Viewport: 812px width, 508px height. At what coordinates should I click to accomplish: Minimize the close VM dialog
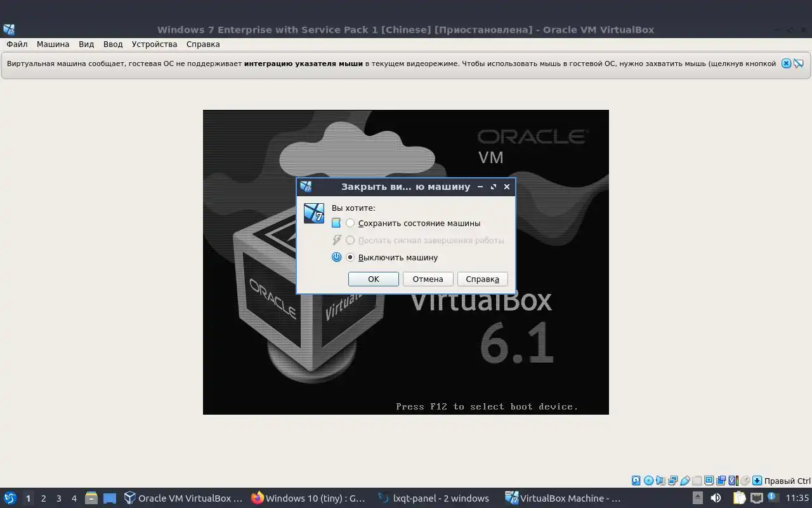pyautogui.click(x=480, y=187)
